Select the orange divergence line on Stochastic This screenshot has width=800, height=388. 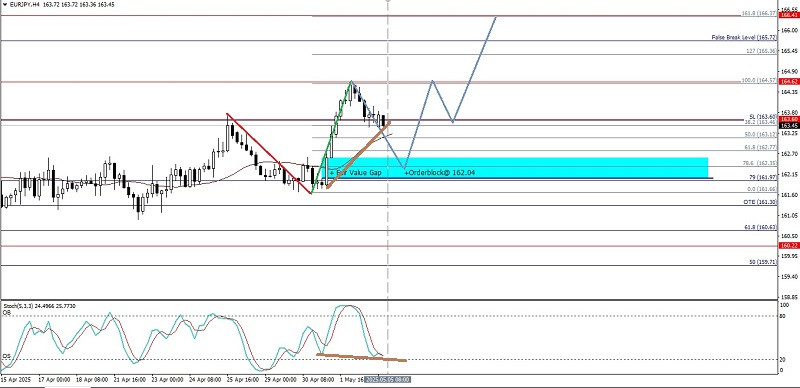point(361,357)
